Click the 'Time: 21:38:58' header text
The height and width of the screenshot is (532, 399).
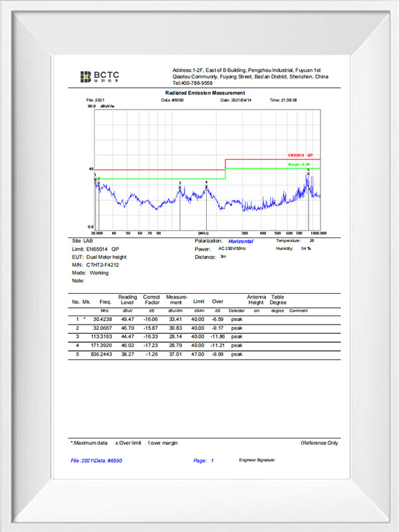283,100
